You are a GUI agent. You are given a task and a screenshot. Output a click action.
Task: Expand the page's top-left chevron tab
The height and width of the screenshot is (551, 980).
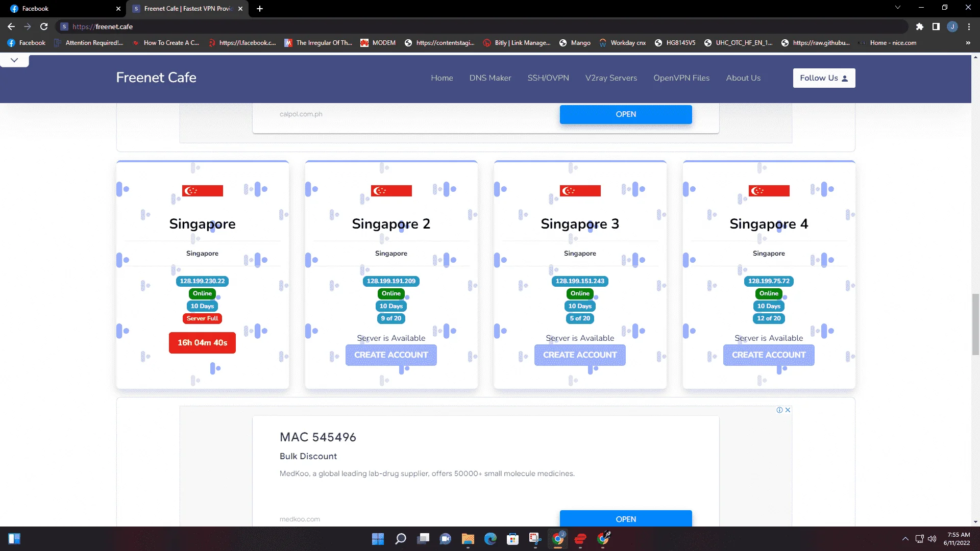coord(14,60)
